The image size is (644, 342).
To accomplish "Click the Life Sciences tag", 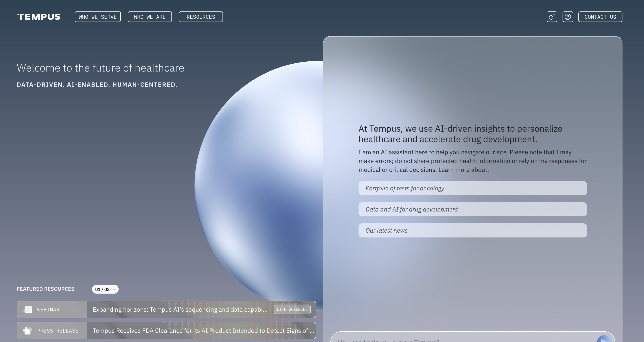I will 292,309.
